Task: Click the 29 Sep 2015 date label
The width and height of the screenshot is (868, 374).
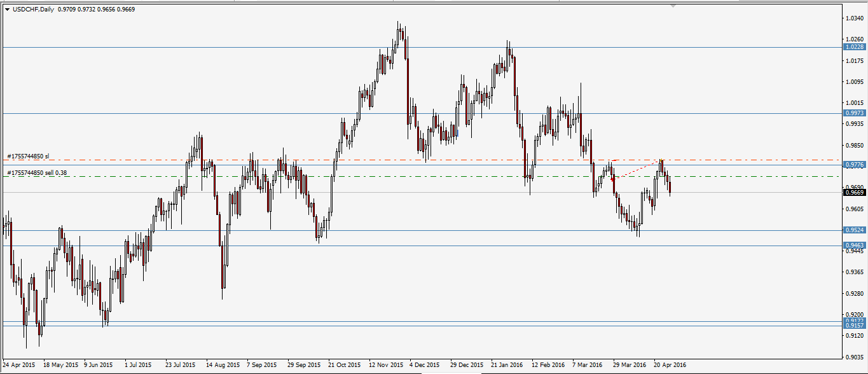Action: (x=304, y=365)
